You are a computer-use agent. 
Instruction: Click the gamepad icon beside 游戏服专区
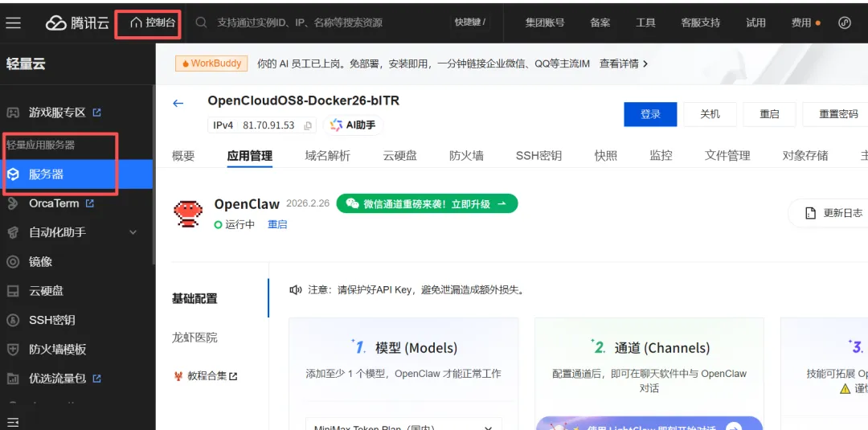point(13,113)
